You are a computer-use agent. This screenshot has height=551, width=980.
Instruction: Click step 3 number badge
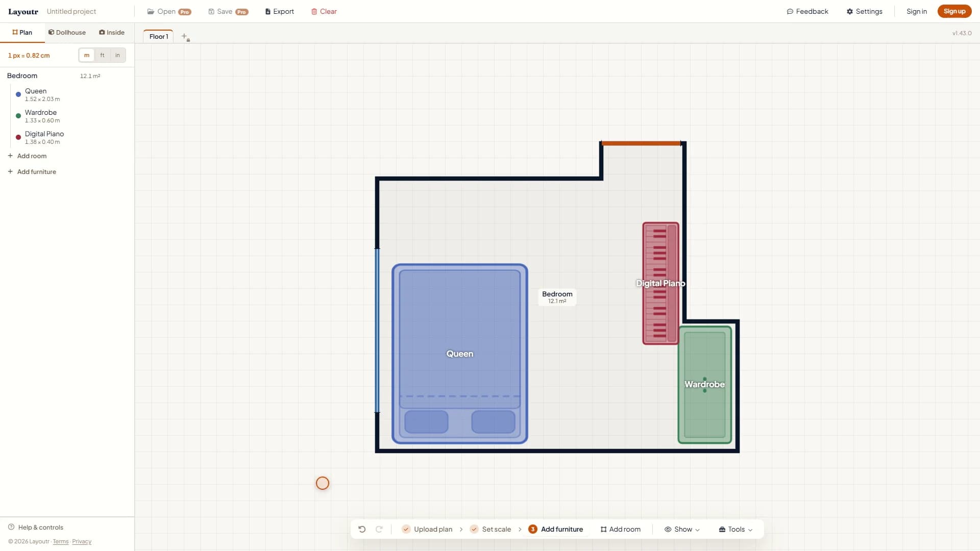(x=533, y=529)
